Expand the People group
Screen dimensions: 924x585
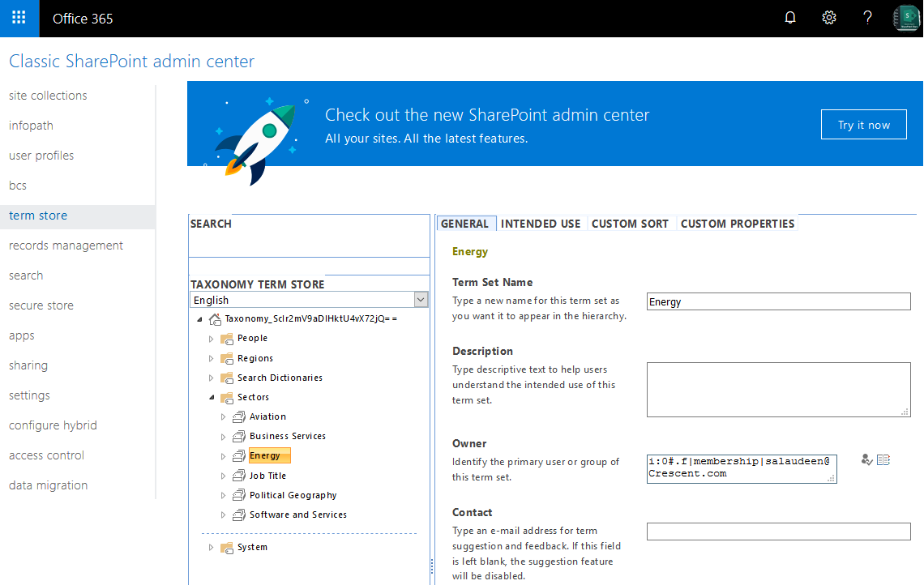[211, 339]
